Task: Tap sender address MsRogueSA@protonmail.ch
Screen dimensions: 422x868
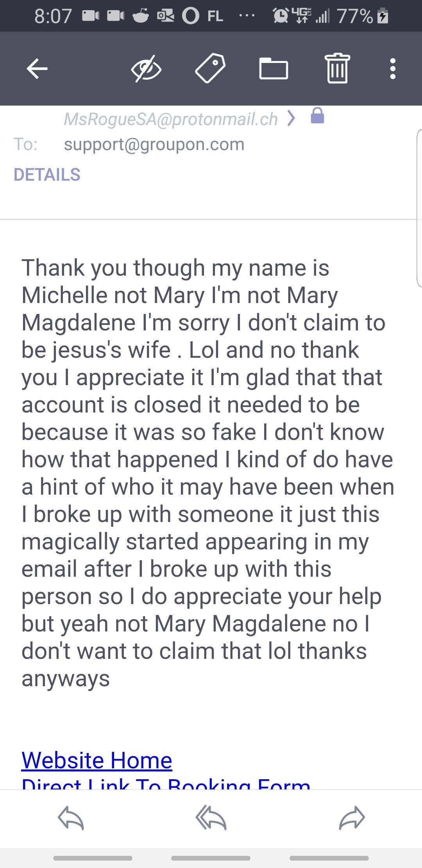Action: click(171, 119)
